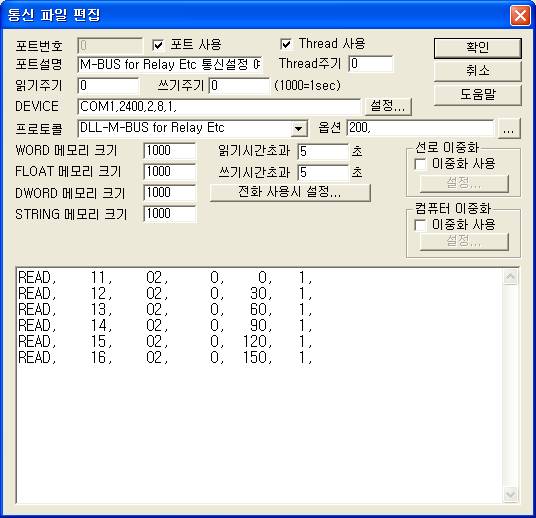The image size is (536, 518).
Task: Open 도움말 help button
Action: (x=478, y=94)
